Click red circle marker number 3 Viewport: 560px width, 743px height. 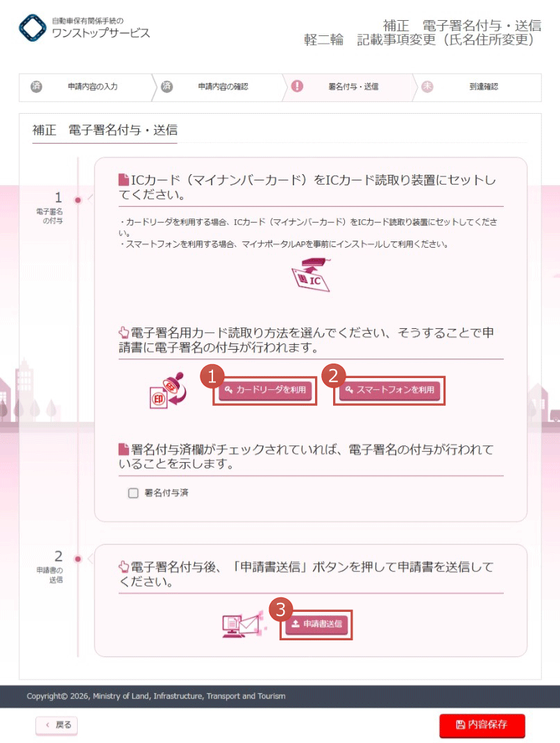point(281,609)
